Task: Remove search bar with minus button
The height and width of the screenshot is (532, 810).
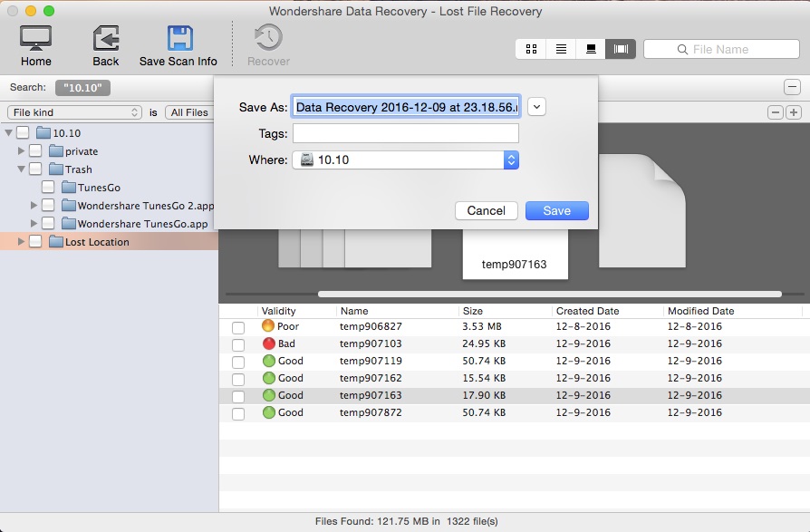Action: tap(792, 87)
